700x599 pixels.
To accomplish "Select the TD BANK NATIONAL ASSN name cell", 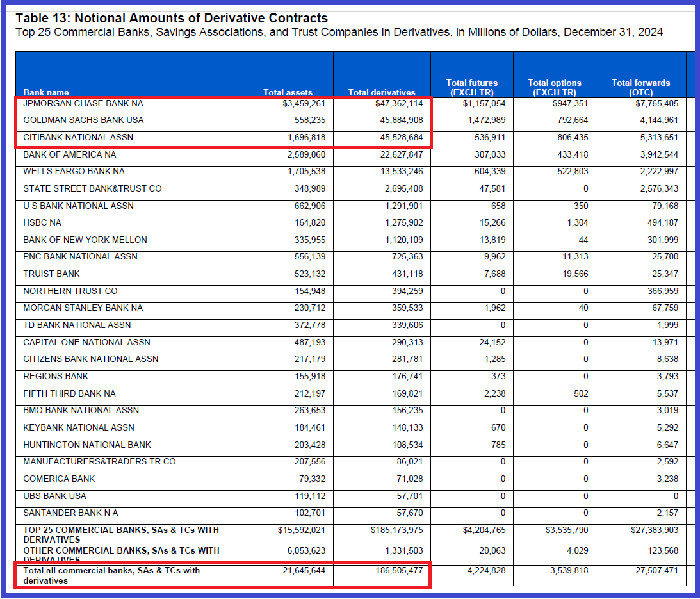I will (x=77, y=325).
